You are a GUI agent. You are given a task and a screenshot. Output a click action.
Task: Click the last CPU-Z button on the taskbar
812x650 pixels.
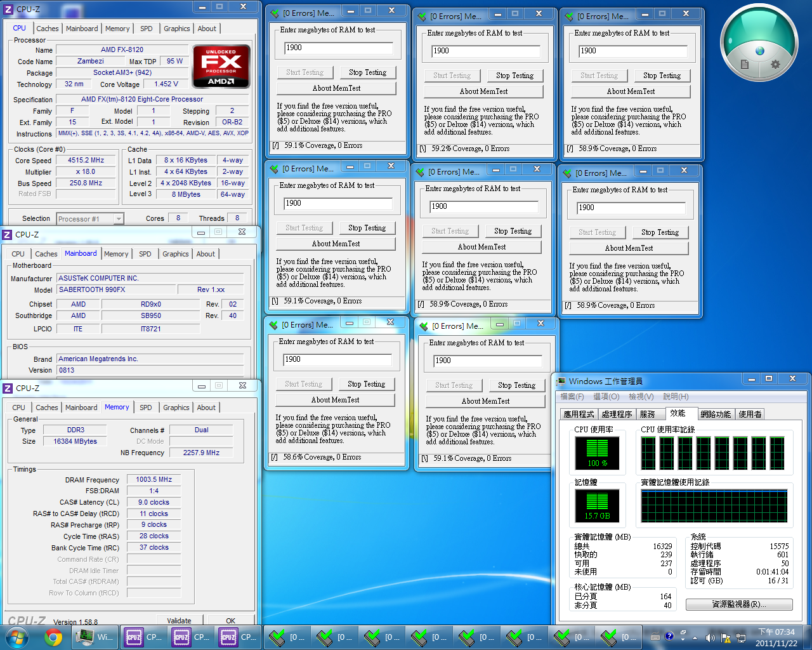click(x=238, y=637)
